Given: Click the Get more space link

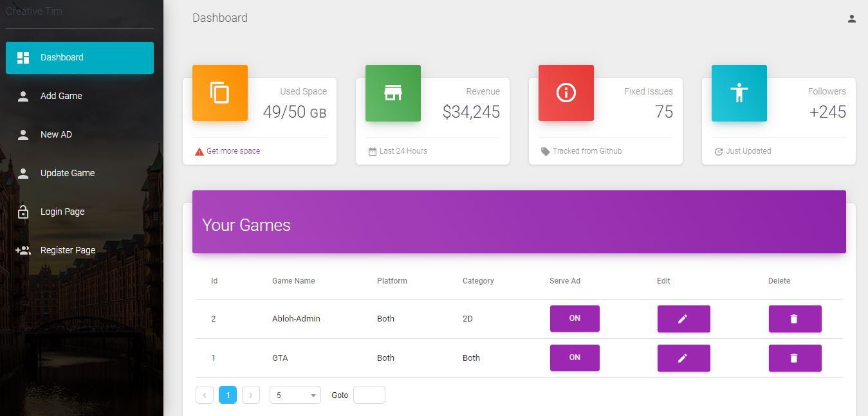Looking at the screenshot, I should [x=233, y=151].
